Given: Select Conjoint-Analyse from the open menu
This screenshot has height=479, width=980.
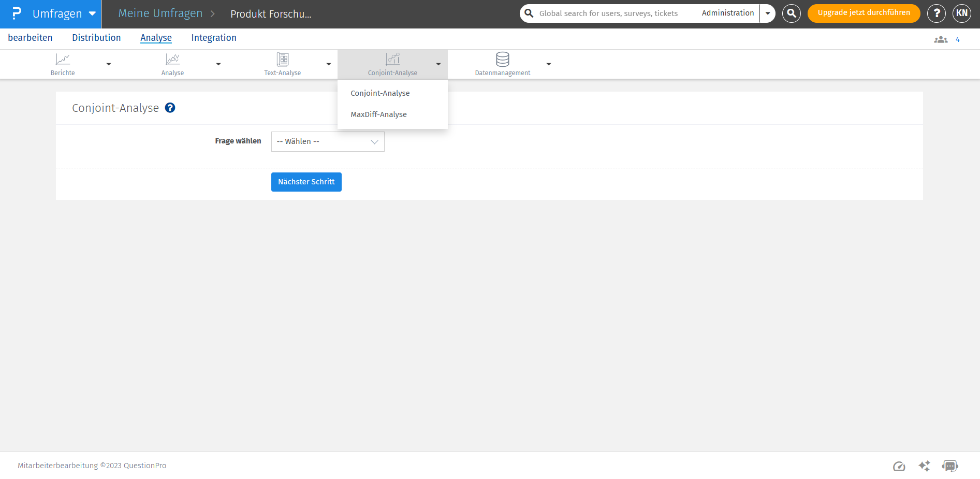Looking at the screenshot, I should [x=380, y=93].
